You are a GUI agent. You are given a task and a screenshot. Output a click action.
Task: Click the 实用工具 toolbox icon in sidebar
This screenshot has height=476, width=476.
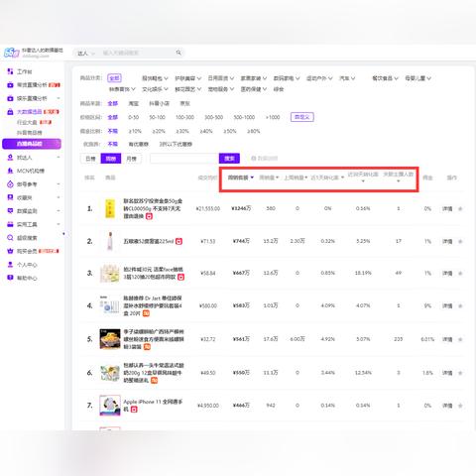10,224
